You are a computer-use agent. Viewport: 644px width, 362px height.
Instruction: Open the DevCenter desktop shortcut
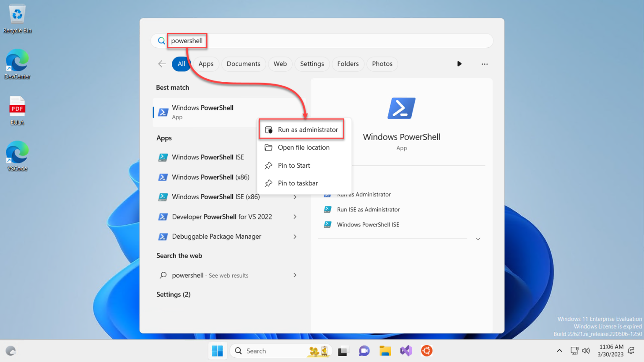(x=17, y=64)
